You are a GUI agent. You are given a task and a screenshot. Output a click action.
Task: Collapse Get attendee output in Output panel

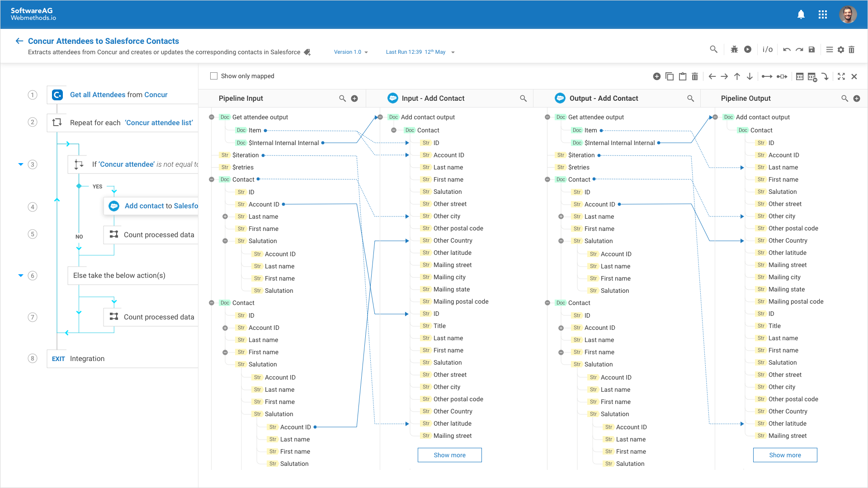[547, 117]
